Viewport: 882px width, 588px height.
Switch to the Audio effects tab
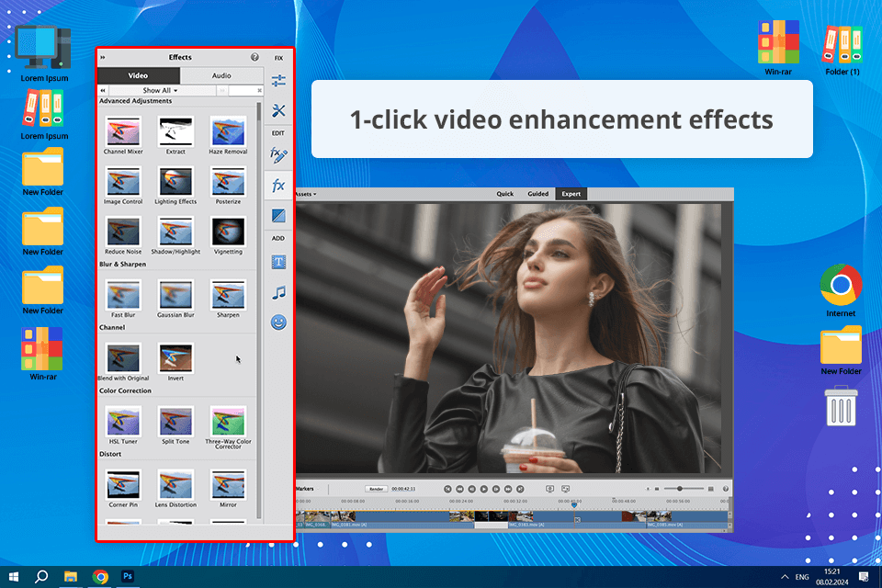[x=221, y=75]
